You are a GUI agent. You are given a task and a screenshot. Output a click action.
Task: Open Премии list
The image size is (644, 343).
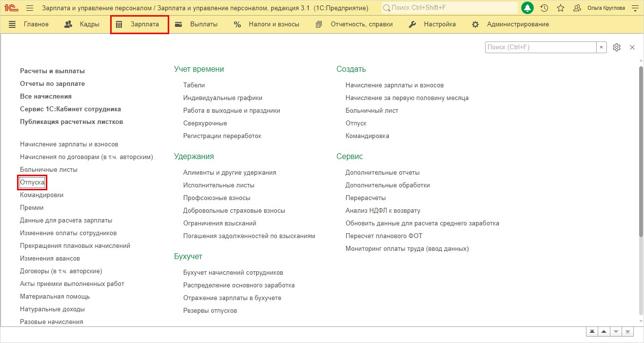pos(32,207)
